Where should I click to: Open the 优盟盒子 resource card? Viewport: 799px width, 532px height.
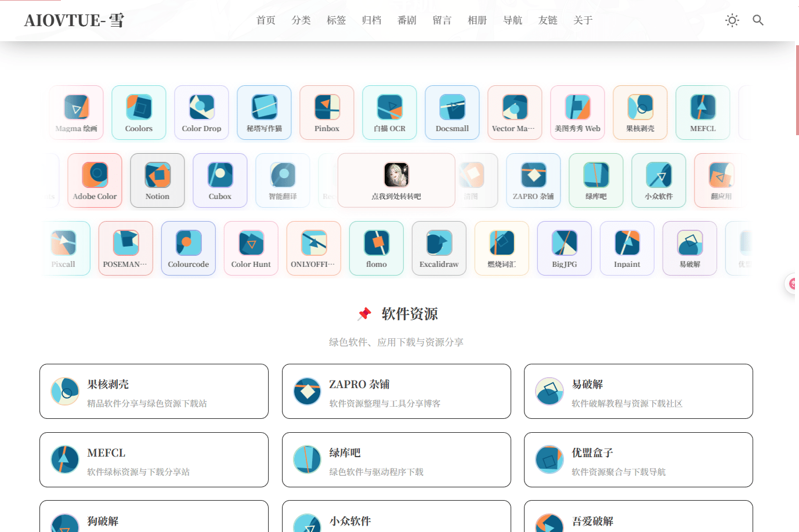pyautogui.click(x=638, y=459)
